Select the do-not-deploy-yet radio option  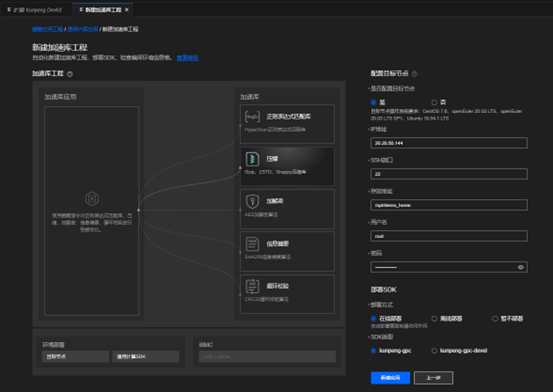[x=495, y=319]
